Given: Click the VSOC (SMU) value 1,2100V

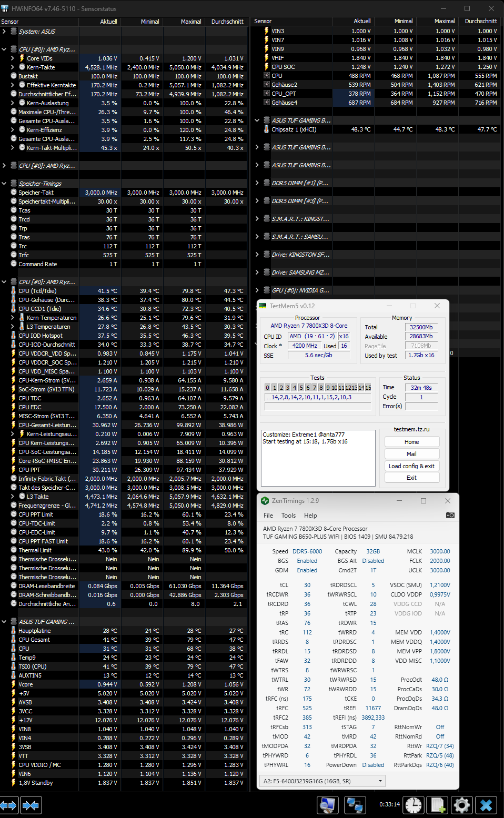Looking at the screenshot, I should coord(440,585).
